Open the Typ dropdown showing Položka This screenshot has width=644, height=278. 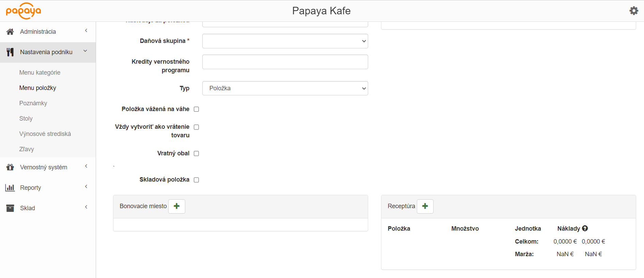(x=285, y=88)
